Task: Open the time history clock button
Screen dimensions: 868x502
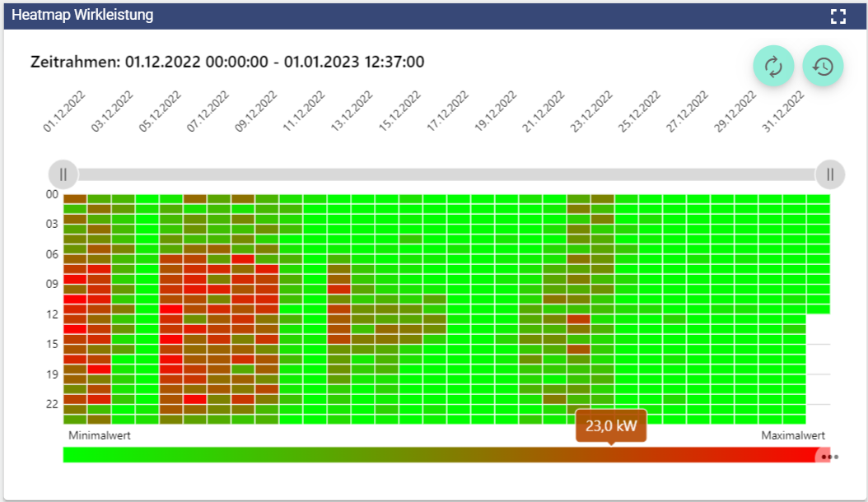Action: point(823,67)
